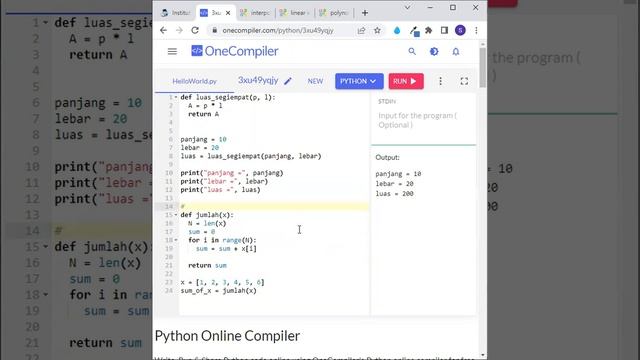Click the OneCompiler logo

point(235,51)
